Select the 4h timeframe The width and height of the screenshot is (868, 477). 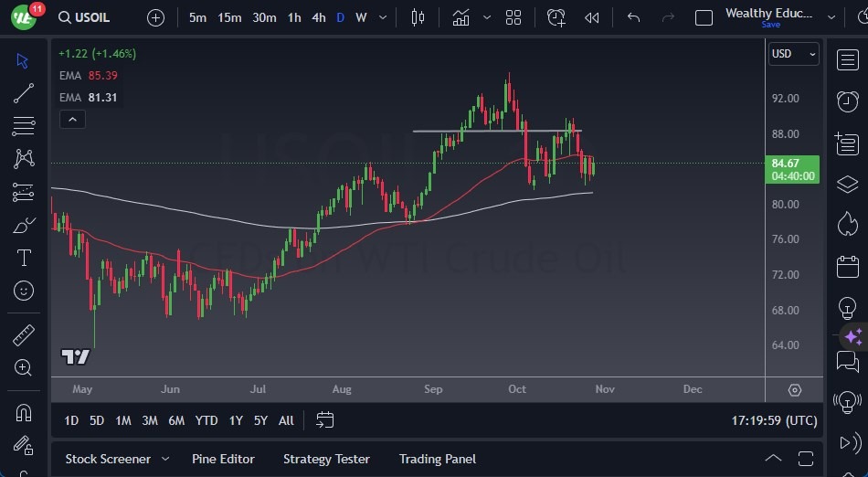[318, 17]
